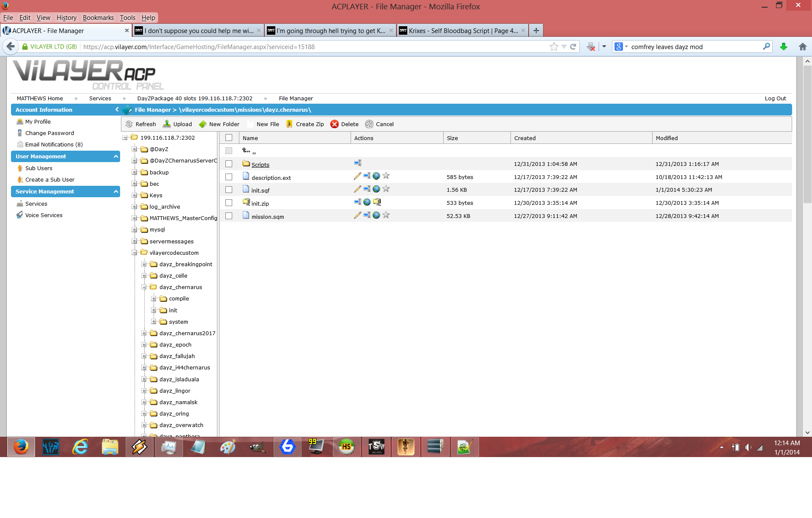The width and height of the screenshot is (812, 518).
Task: Click Create Zip in the toolbar
Action: (305, 124)
